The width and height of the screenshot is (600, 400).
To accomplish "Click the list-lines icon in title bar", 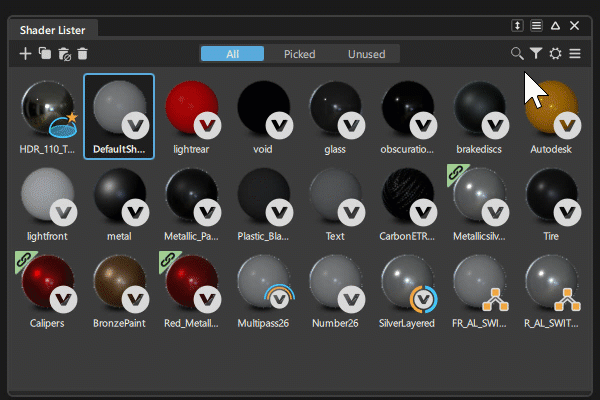I will pos(536,26).
